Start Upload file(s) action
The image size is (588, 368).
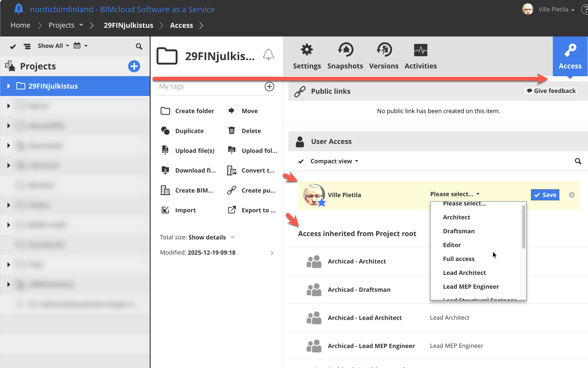195,150
